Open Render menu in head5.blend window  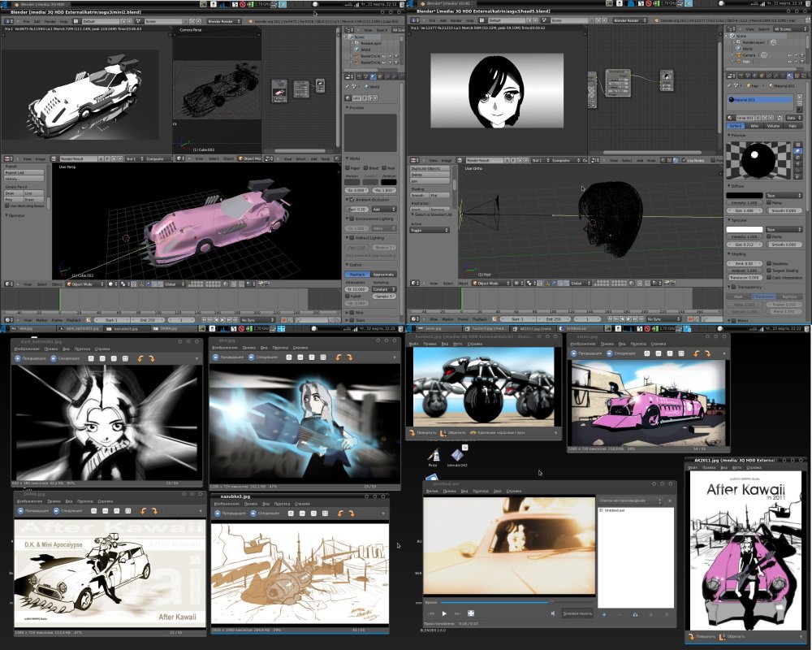click(x=456, y=21)
